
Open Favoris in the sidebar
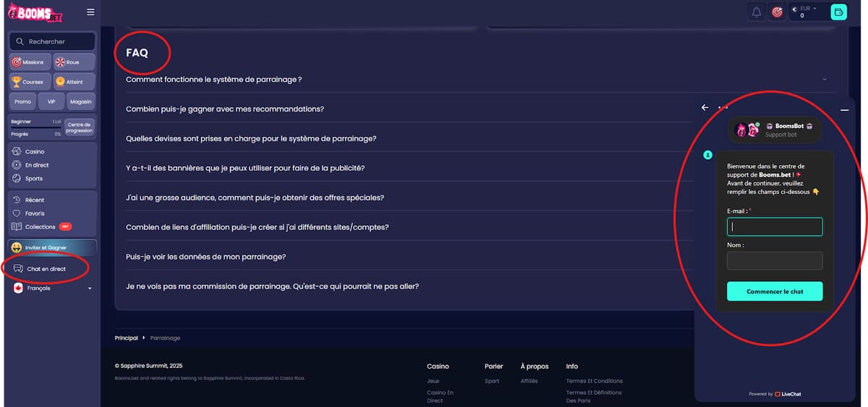(35, 214)
